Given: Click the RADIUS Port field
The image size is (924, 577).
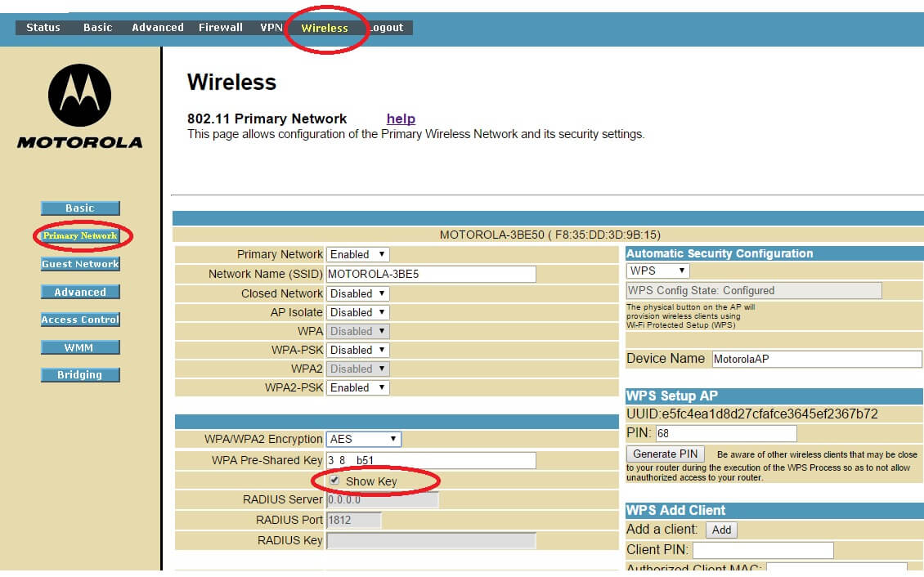Looking at the screenshot, I should pos(353,520).
